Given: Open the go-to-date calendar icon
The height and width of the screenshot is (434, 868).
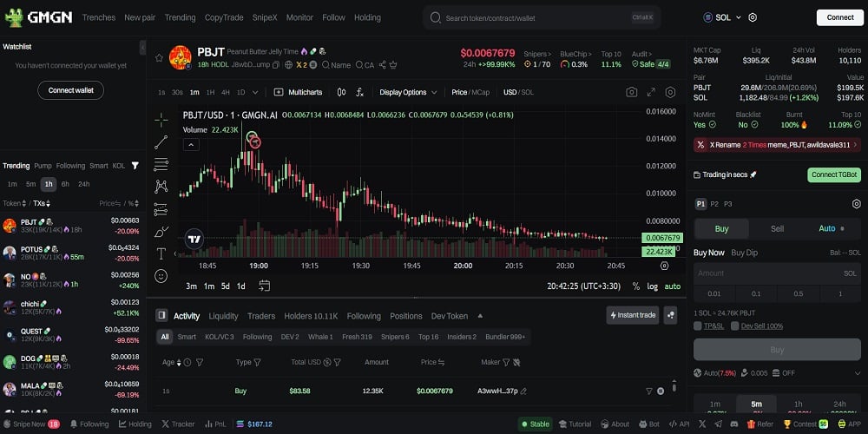Looking at the screenshot, I should pos(265,286).
